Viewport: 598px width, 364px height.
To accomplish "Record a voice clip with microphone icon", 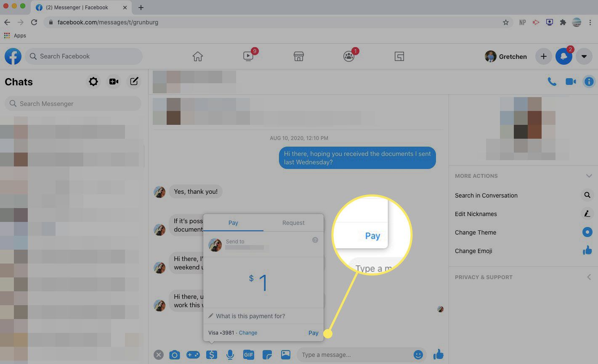I will (230, 355).
